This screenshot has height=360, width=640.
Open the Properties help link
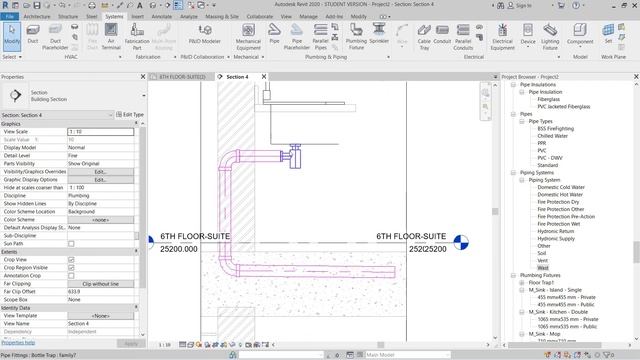18,343
